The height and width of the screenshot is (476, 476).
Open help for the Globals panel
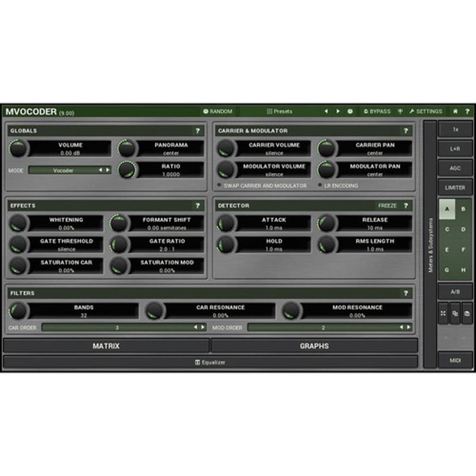click(x=198, y=131)
